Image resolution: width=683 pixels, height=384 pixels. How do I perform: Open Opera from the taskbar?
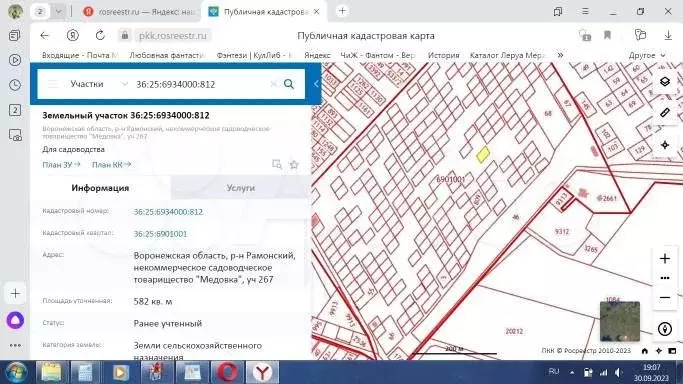227,373
